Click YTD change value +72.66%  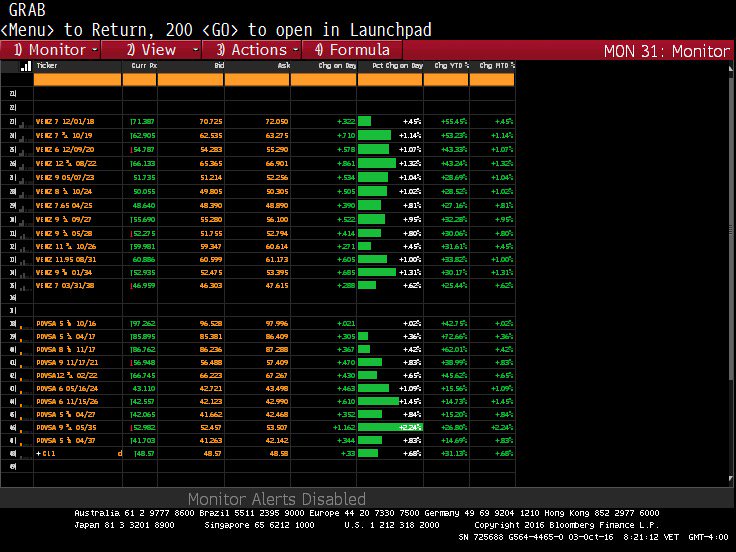[453, 337]
